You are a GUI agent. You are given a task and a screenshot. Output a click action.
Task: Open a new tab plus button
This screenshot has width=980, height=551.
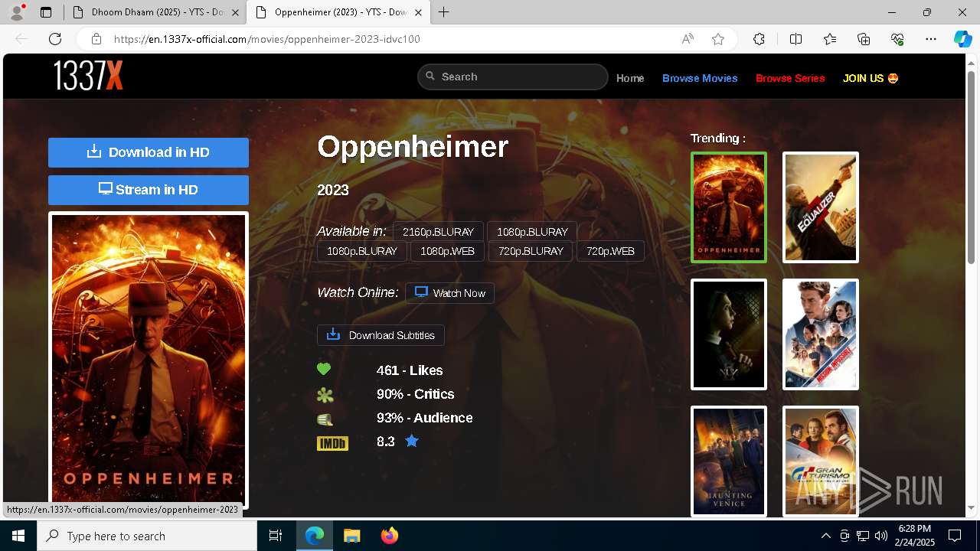443,12
